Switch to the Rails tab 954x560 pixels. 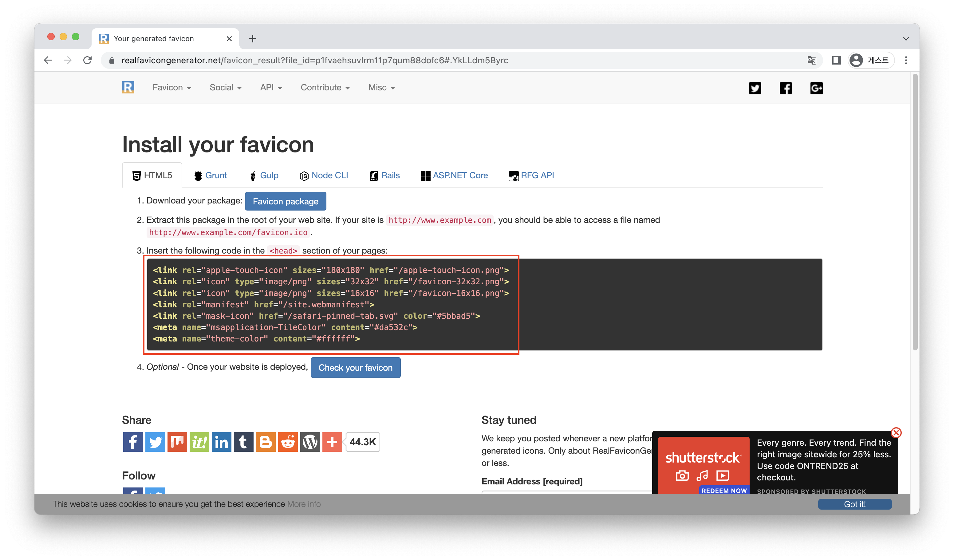(x=384, y=175)
